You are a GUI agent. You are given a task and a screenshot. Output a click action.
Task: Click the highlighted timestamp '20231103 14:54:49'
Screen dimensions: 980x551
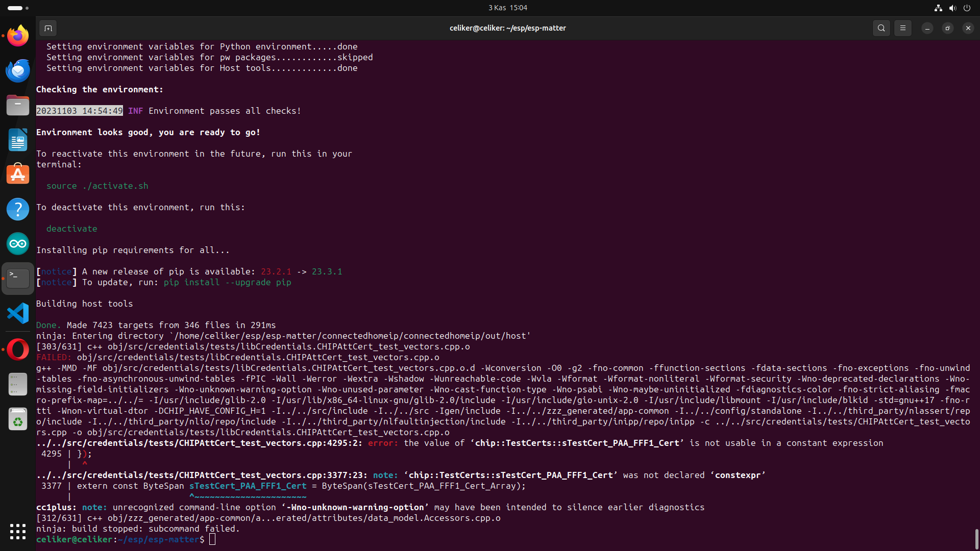coord(80,111)
